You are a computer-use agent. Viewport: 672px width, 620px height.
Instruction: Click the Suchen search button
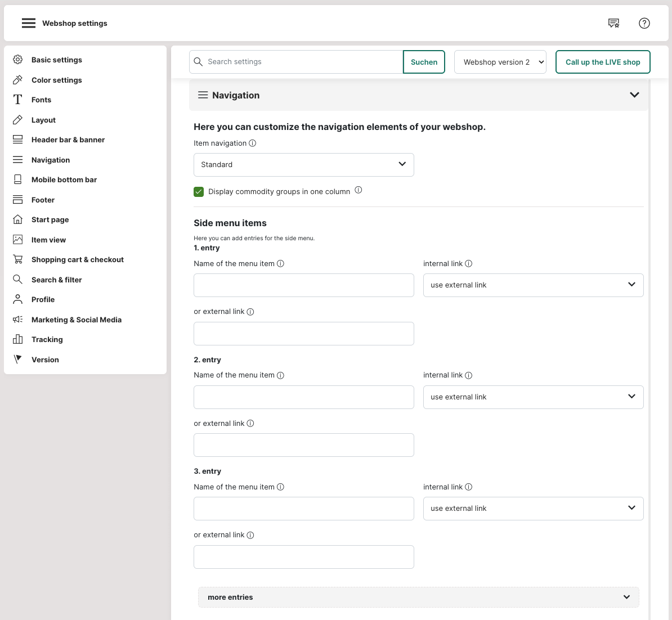tap(424, 62)
